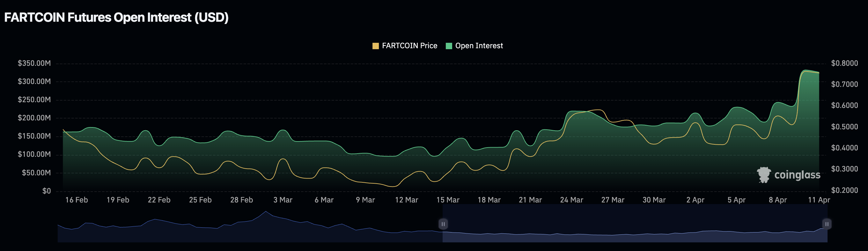Click the right range slider handle
This screenshot has width=868, height=251.
click(827, 224)
